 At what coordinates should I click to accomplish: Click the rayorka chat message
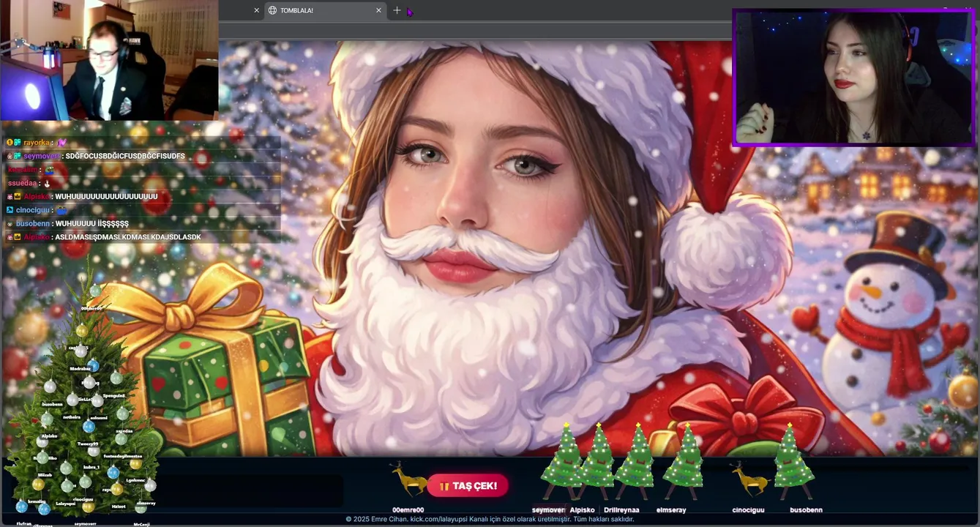pyautogui.click(x=143, y=143)
